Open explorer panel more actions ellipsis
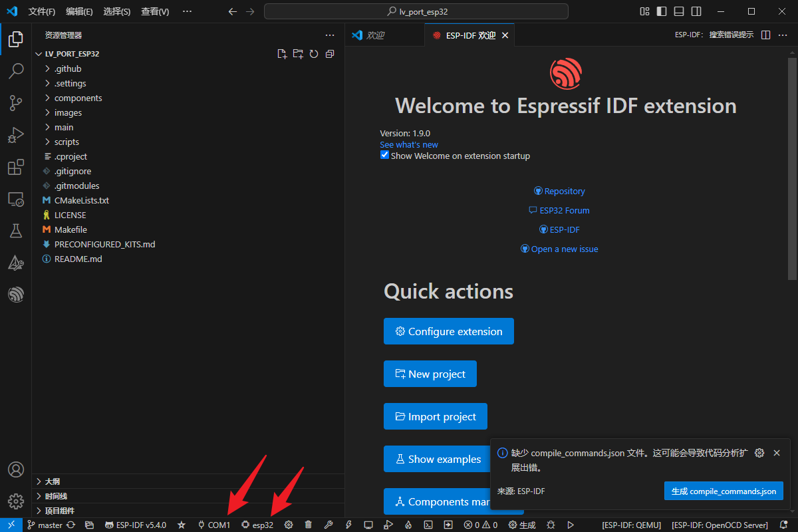Viewport: 798px width, 532px height. click(x=330, y=35)
